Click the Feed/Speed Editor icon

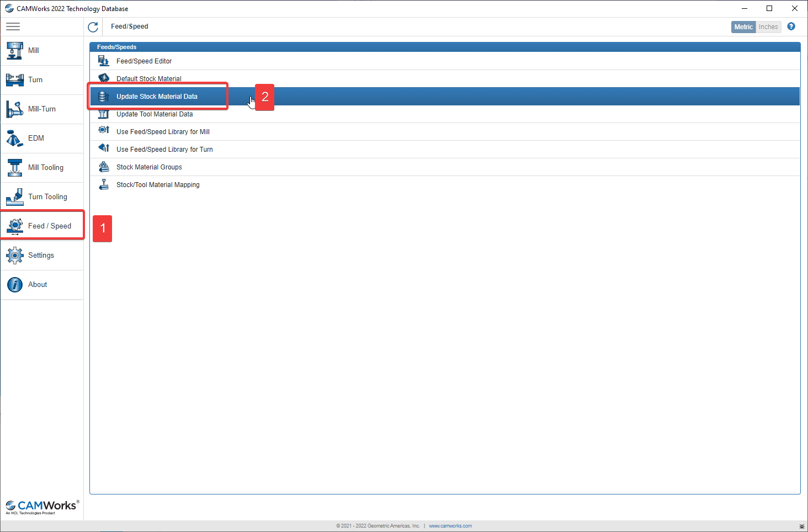coord(104,61)
